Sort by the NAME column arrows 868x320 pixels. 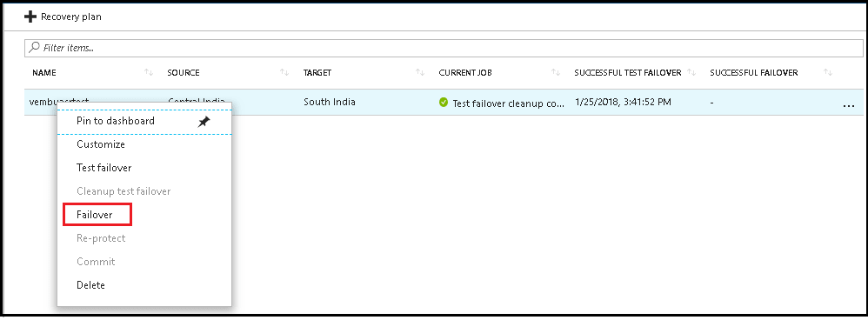[x=149, y=72]
